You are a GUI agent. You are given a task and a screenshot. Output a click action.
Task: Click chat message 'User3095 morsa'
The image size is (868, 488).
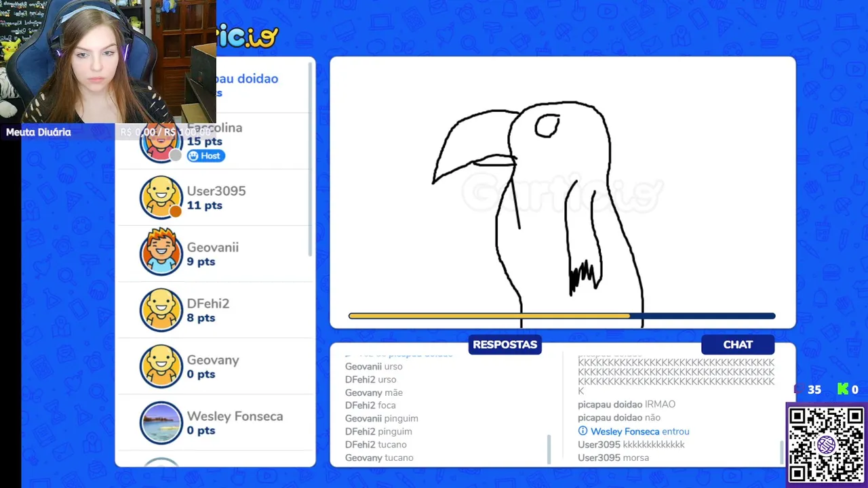click(613, 457)
